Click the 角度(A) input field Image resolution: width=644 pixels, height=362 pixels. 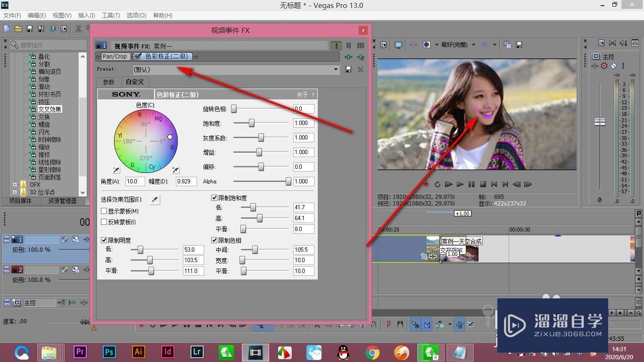[135, 181]
